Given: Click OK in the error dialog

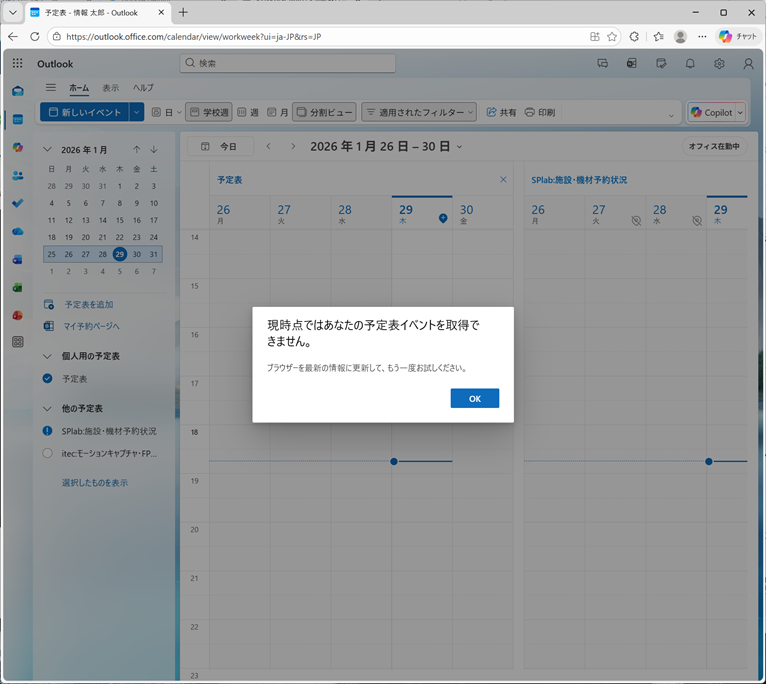Looking at the screenshot, I should (474, 398).
